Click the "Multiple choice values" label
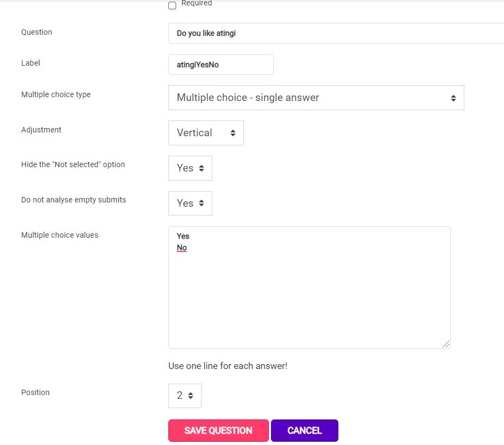This screenshot has width=504, height=445. click(x=60, y=235)
